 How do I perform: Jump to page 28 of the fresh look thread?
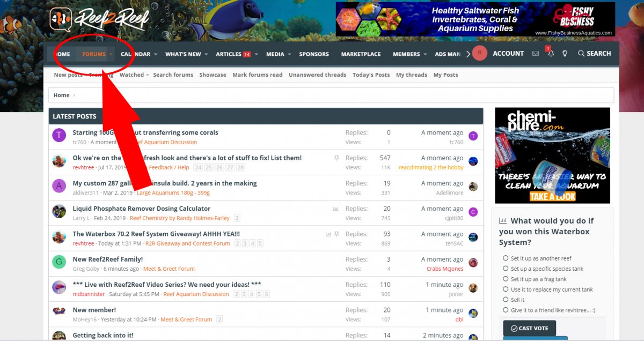240,168
